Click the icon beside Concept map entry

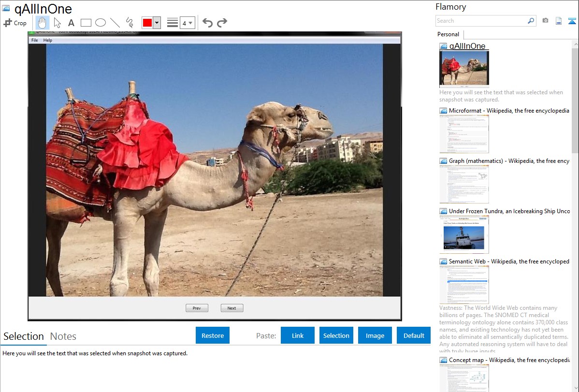click(443, 360)
